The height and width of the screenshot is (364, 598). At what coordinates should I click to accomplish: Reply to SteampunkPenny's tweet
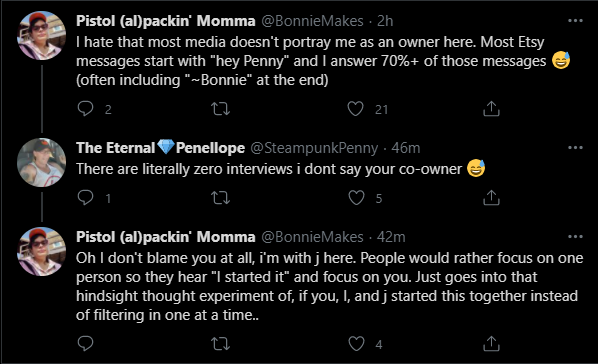[85, 198]
